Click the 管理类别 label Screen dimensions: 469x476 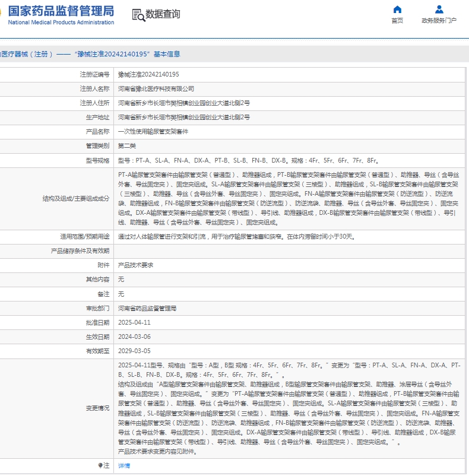[x=97, y=146]
